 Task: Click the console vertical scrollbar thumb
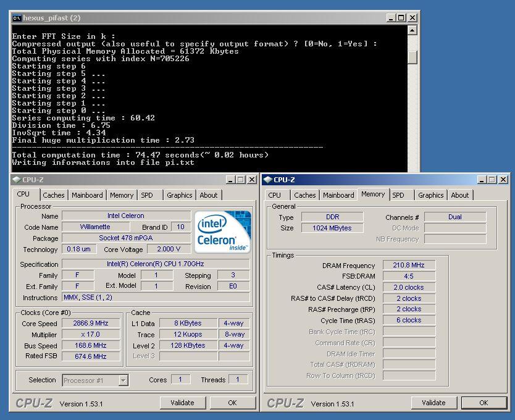412,58
